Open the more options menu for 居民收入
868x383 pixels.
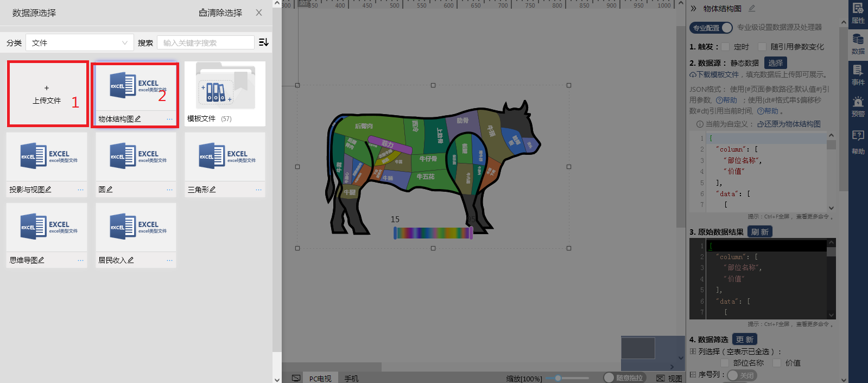169,260
